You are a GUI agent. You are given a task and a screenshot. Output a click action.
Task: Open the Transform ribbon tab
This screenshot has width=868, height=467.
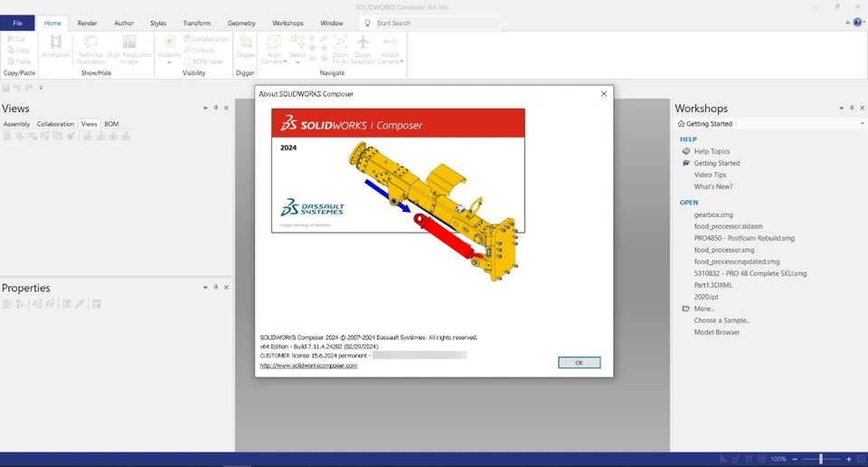click(196, 24)
